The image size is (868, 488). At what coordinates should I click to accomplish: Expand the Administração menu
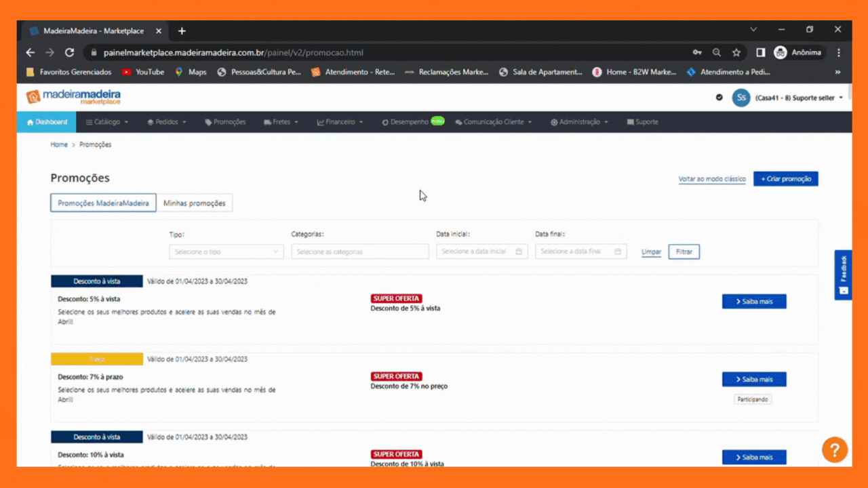pyautogui.click(x=579, y=122)
